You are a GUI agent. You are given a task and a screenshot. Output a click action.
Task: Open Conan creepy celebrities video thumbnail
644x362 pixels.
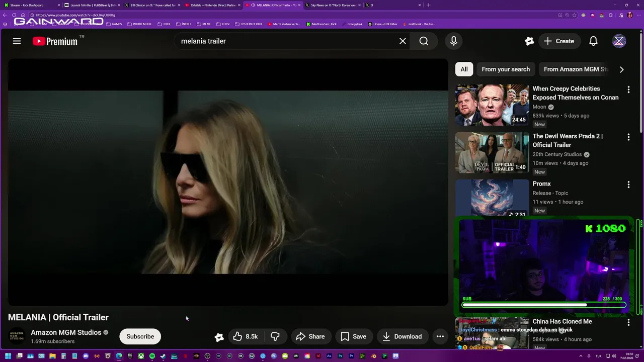[x=492, y=105]
